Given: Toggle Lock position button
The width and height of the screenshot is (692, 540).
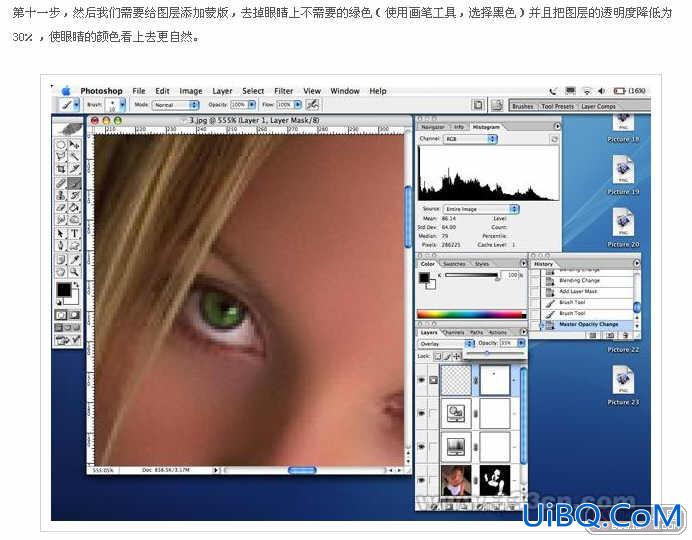Looking at the screenshot, I should [x=456, y=356].
